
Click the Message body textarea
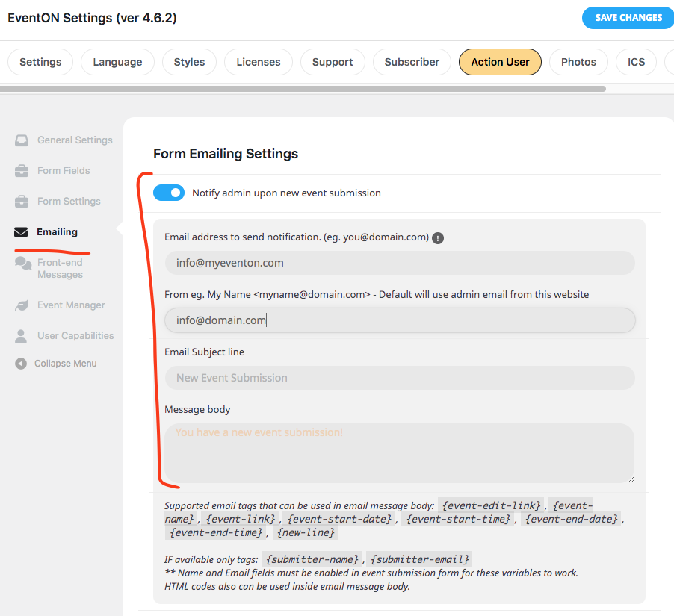[399, 453]
